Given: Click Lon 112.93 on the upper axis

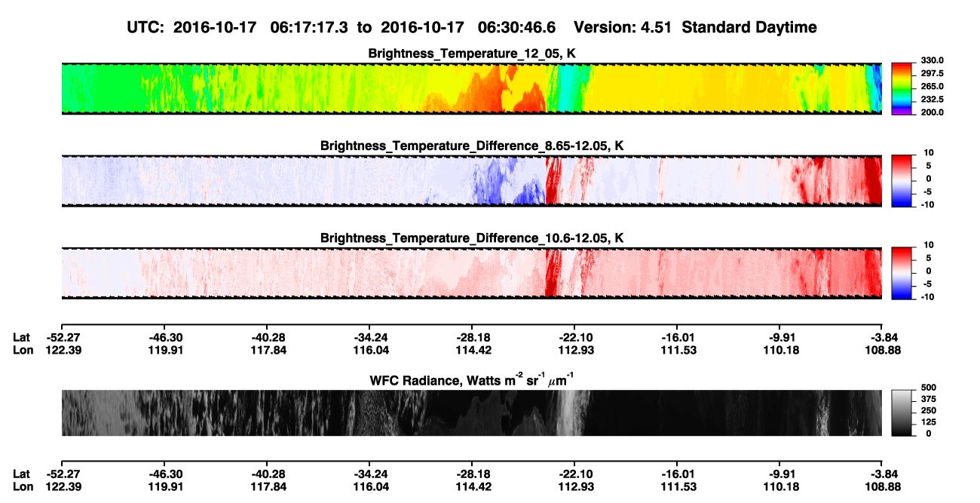Looking at the screenshot, I should click(x=574, y=350).
